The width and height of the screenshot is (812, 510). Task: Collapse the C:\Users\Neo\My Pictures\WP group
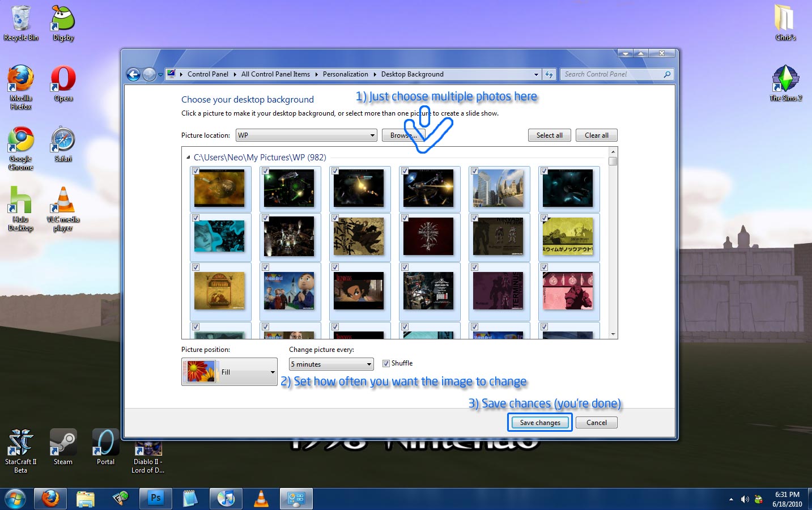pos(188,158)
